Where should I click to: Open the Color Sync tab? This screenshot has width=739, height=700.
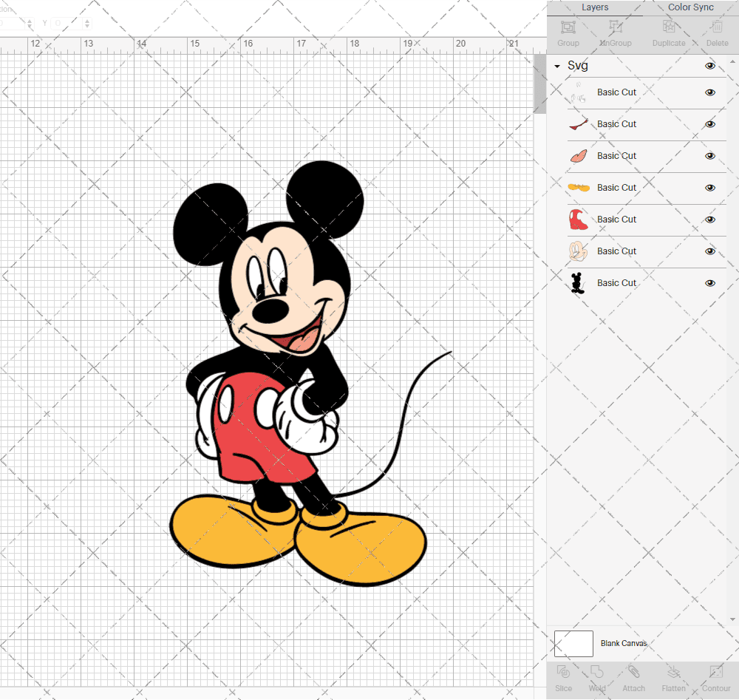(690, 7)
